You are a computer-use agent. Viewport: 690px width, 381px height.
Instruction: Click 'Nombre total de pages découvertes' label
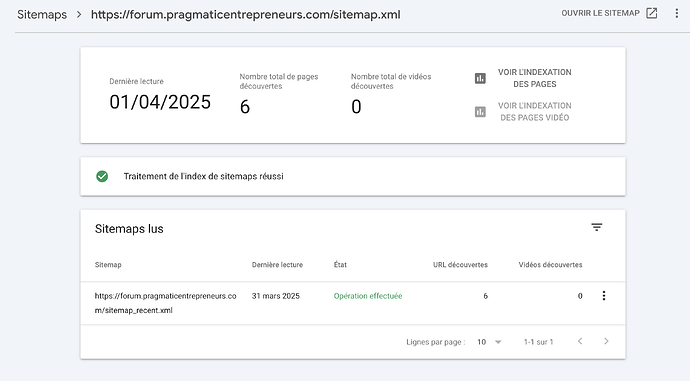click(279, 81)
